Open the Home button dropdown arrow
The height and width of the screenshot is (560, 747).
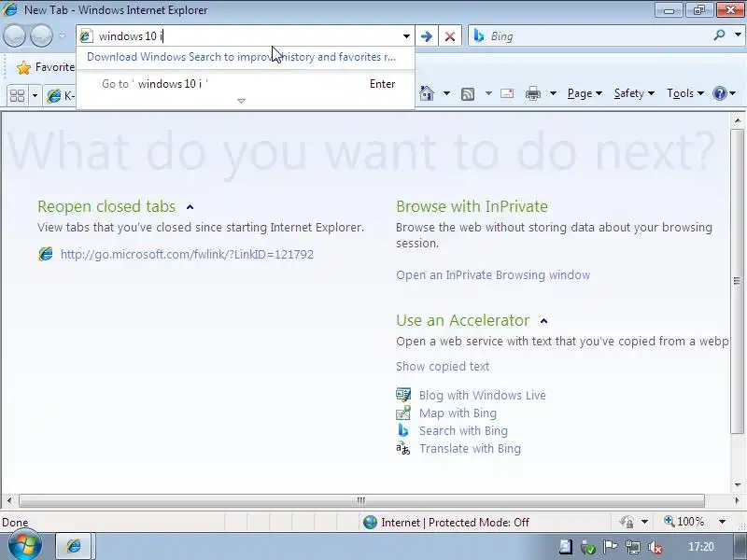[446, 93]
